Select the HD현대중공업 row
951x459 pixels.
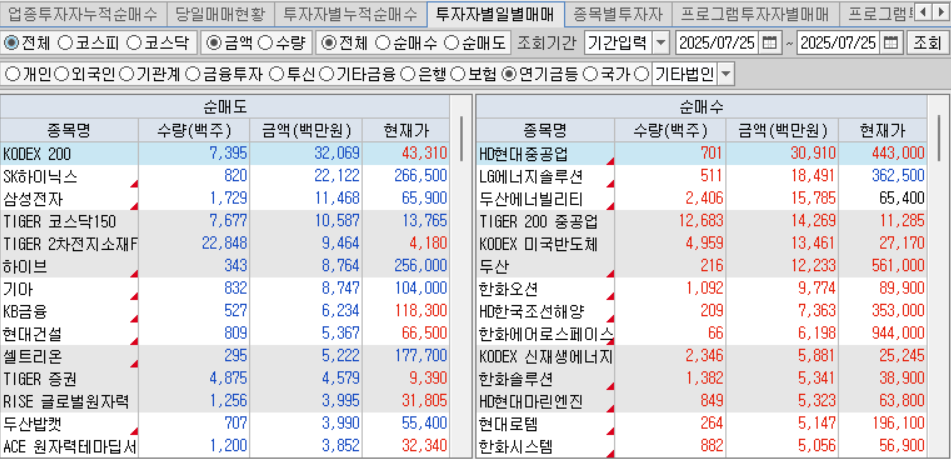pyautogui.click(x=702, y=153)
